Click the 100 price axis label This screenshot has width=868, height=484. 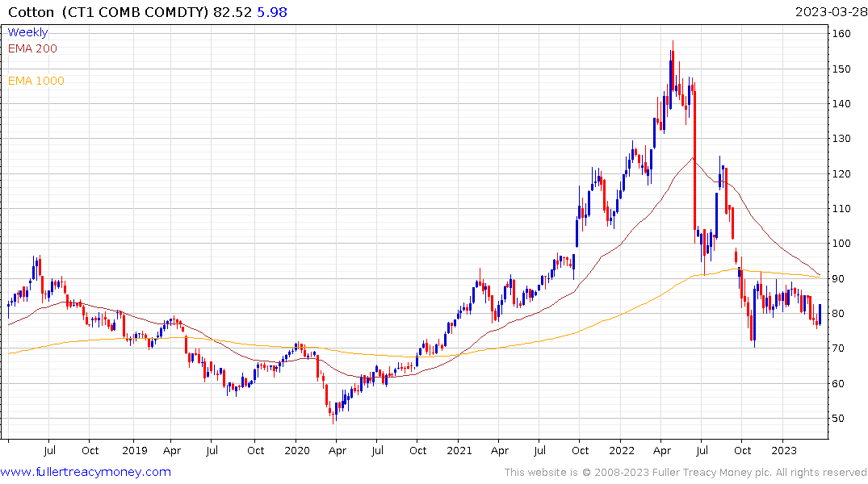click(x=841, y=244)
